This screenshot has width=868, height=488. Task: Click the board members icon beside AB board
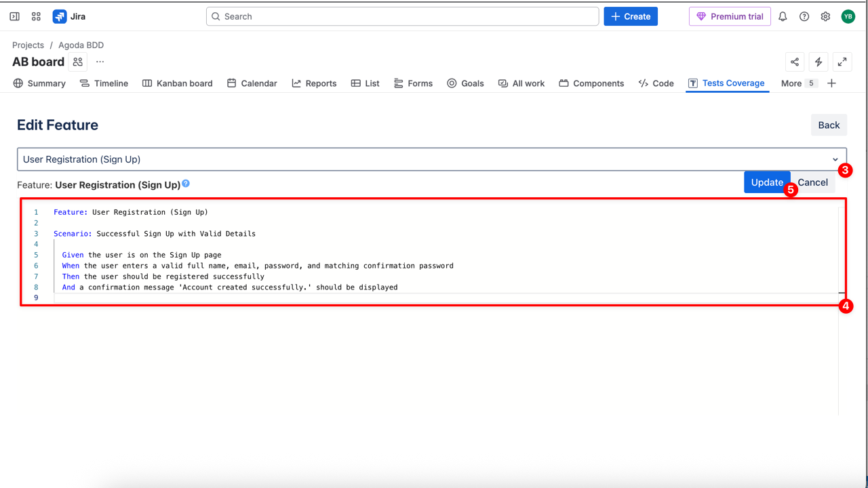point(77,61)
